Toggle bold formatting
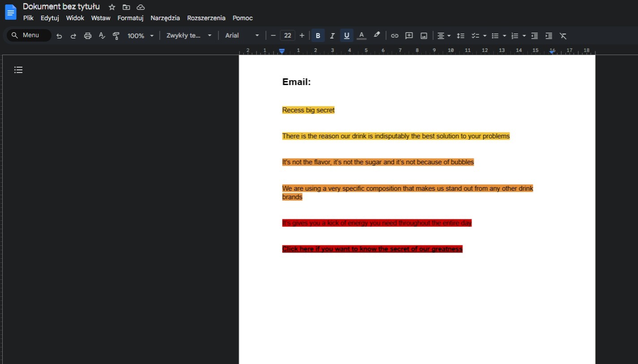The image size is (638, 364). coord(318,35)
